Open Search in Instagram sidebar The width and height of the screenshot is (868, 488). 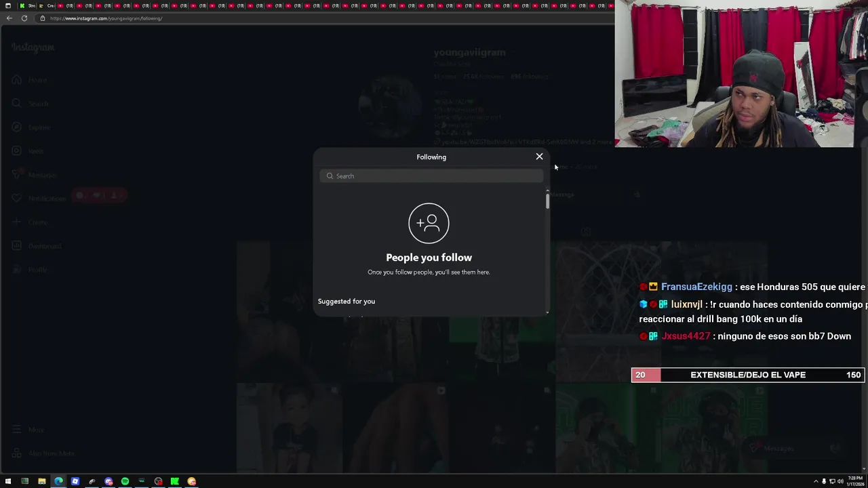[30, 104]
